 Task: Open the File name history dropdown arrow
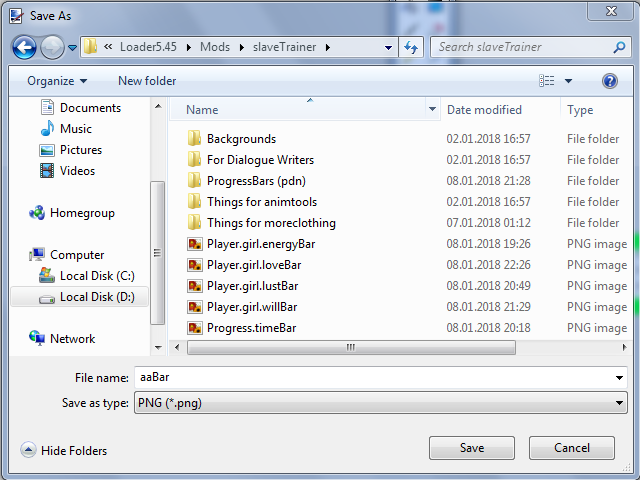pyautogui.click(x=620, y=378)
